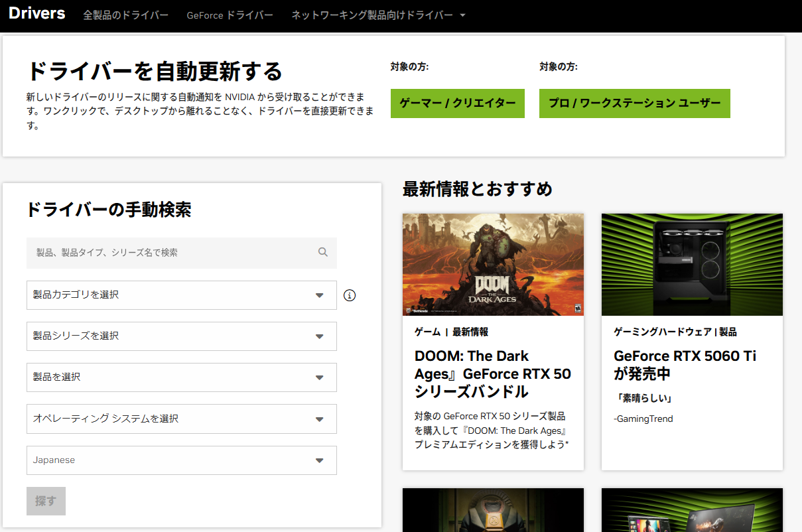Focus the 製品、製品タイプ、シリーズ名で検索 field
The width and height of the screenshot is (802, 532).
coord(182,253)
